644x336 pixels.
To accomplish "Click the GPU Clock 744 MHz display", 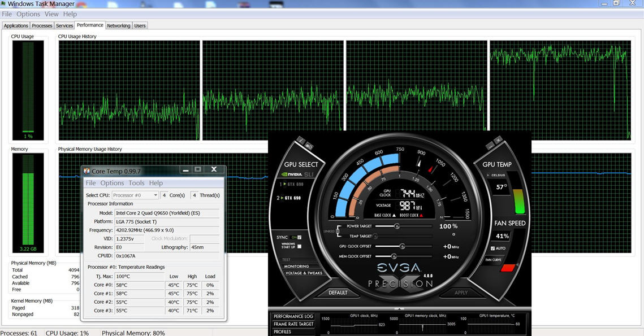I will [x=412, y=193].
